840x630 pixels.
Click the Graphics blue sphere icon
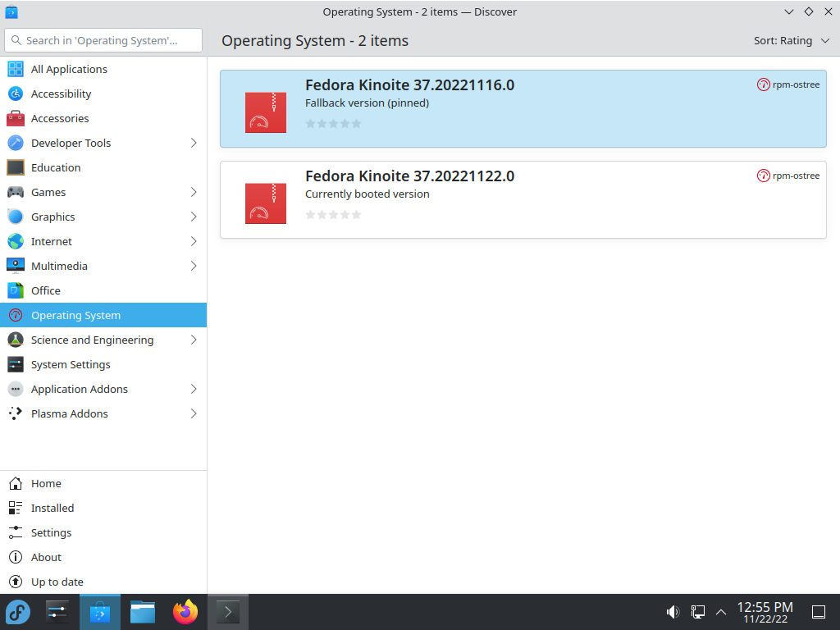coord(16,217)
